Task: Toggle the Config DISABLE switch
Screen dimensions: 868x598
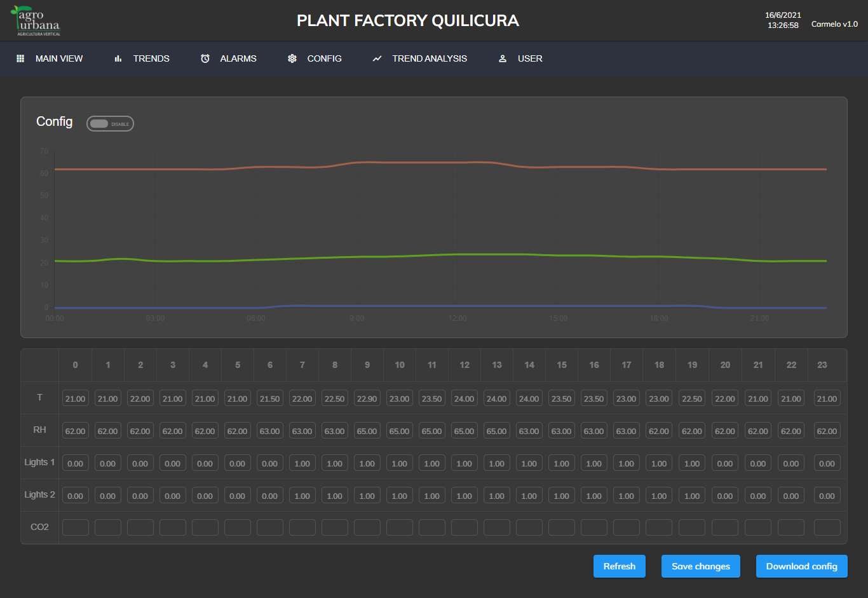Action: (x=110, y=123)
